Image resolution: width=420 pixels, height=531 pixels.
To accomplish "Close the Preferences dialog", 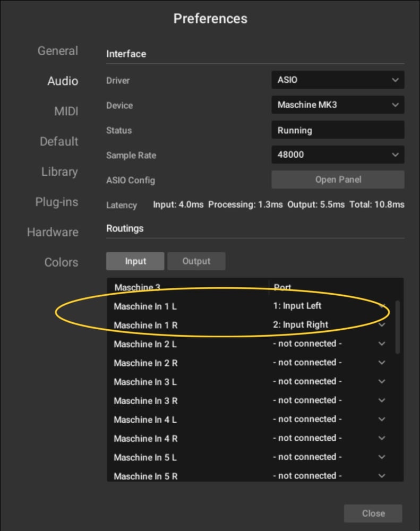I will [373, 513].
